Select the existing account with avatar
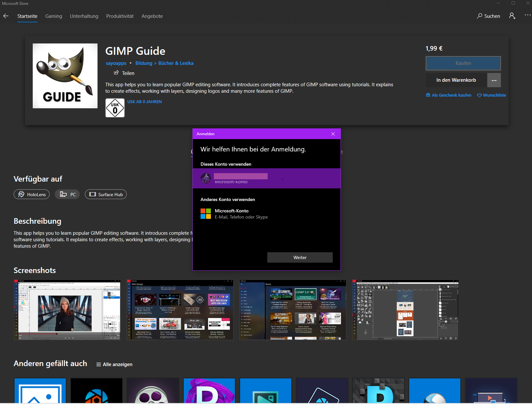Image resolution: width=532 pixels, height=404 pixels. pyautogui.click(x=267, y=178)
